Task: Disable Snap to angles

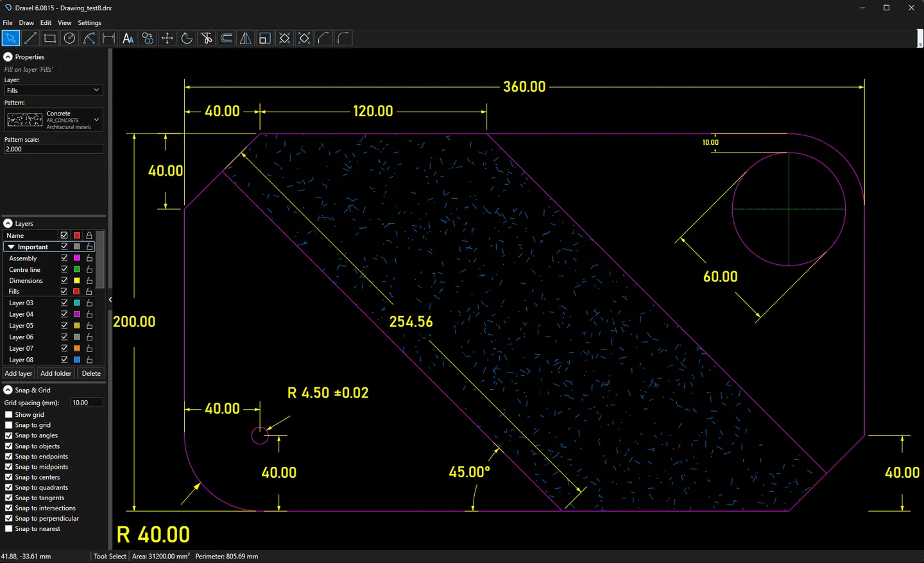Action: click(9, 435)
